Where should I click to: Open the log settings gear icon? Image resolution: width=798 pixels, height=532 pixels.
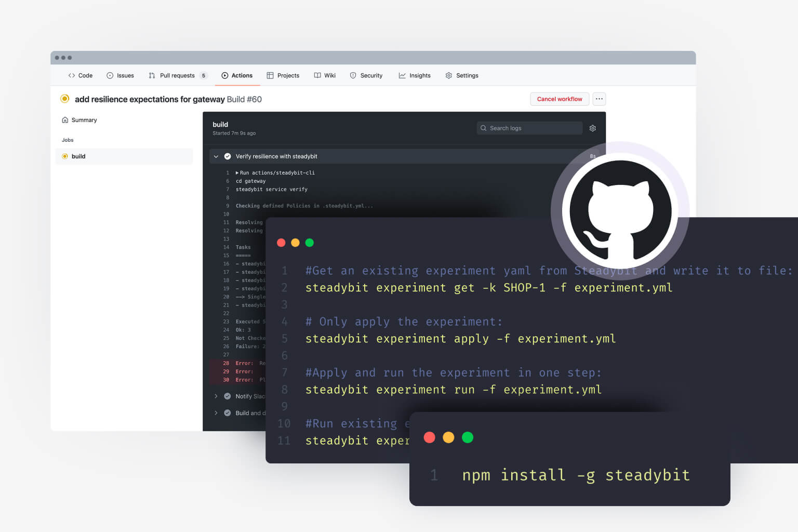592,128
